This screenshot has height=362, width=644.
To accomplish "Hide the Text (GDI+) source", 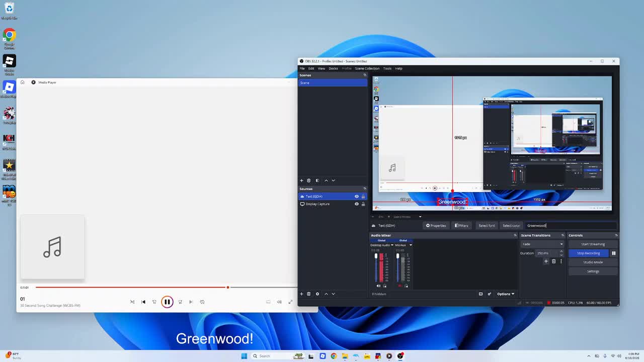I will (x=357, y=197).
